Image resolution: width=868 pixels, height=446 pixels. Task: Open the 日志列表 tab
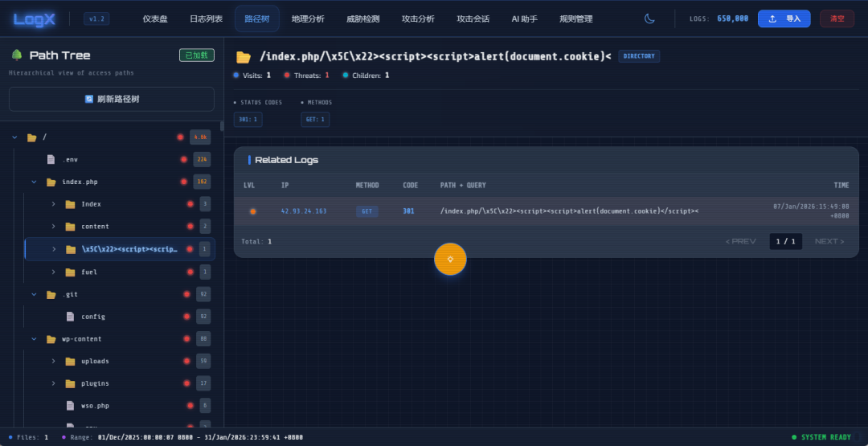click(206, 18)
